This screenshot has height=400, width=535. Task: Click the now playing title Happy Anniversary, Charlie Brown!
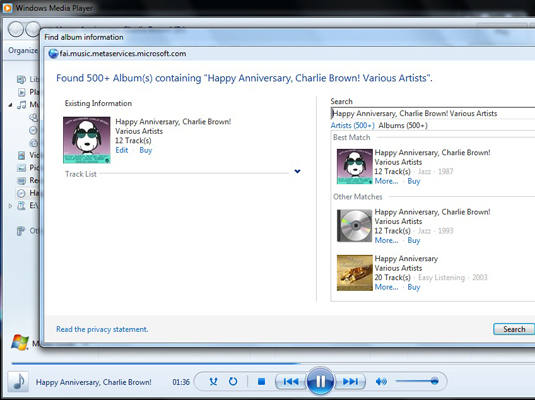(93, 382)
